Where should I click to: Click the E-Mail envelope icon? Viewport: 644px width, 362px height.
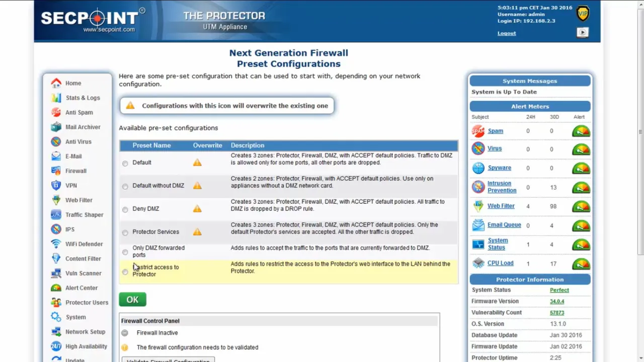[56, 156]
